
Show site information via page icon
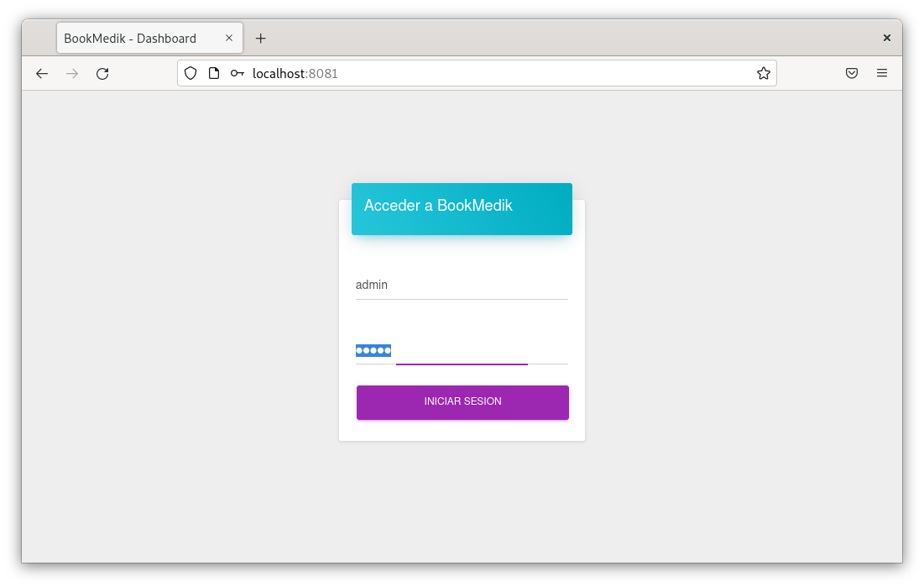214,73
